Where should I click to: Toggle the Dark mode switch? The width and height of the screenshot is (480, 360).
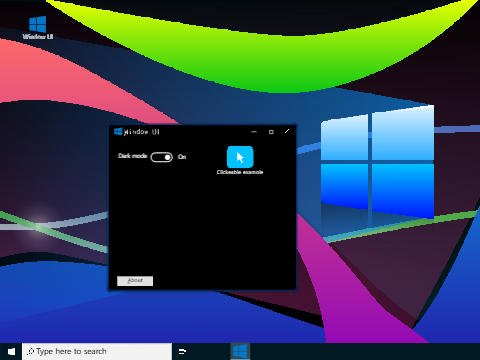[x=162, y=157]
